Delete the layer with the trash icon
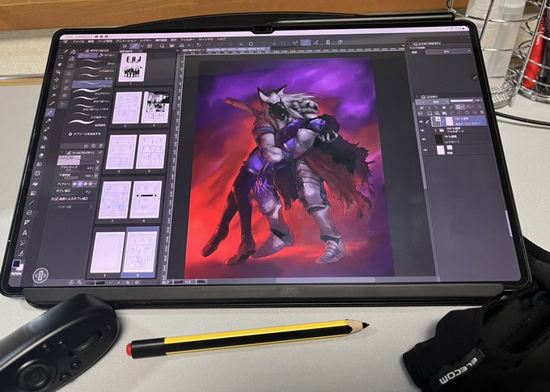 pyautogui.click(x=481, y=112)
